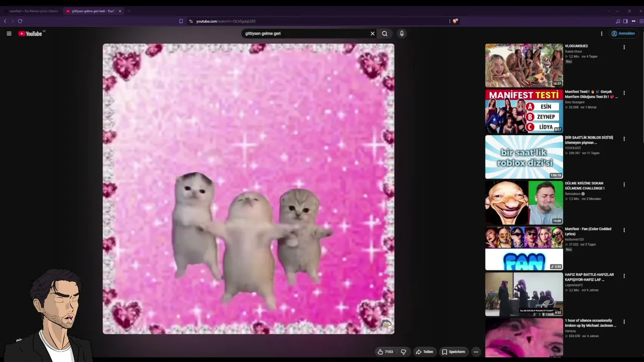This screenshot has height=362, width=644.
Task: Open options for 1 hour of silence video
Action: click(624, 322)
